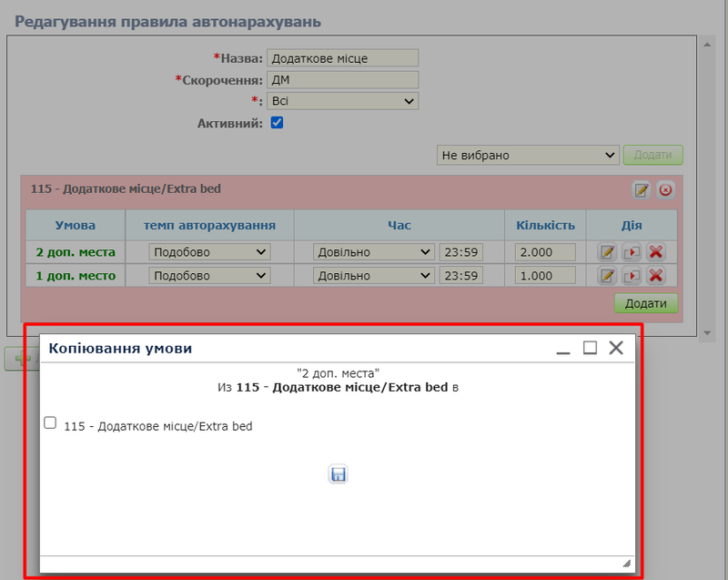Screen dimensions: 728x580
Task: Close the Копіювання умови dialog
Action: (x=616, y=348)
